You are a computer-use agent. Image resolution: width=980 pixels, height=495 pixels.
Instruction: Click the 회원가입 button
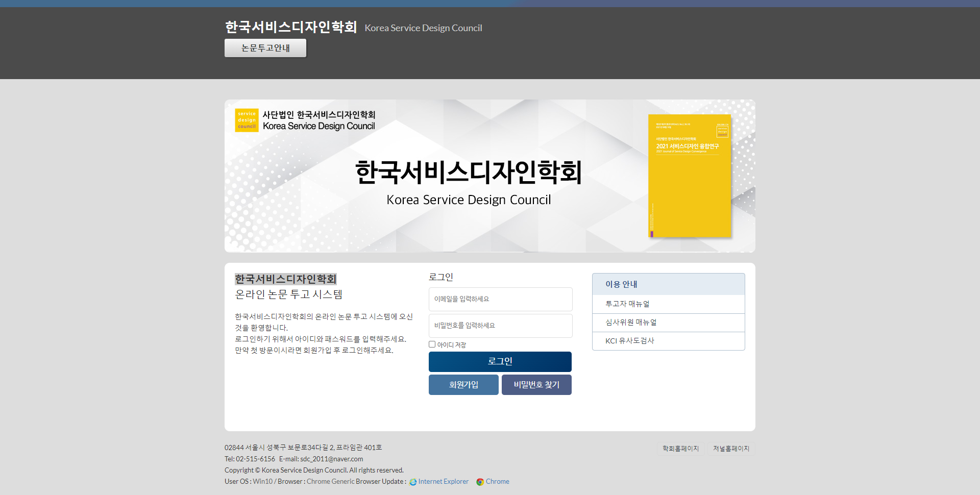[x=463, y=385]
